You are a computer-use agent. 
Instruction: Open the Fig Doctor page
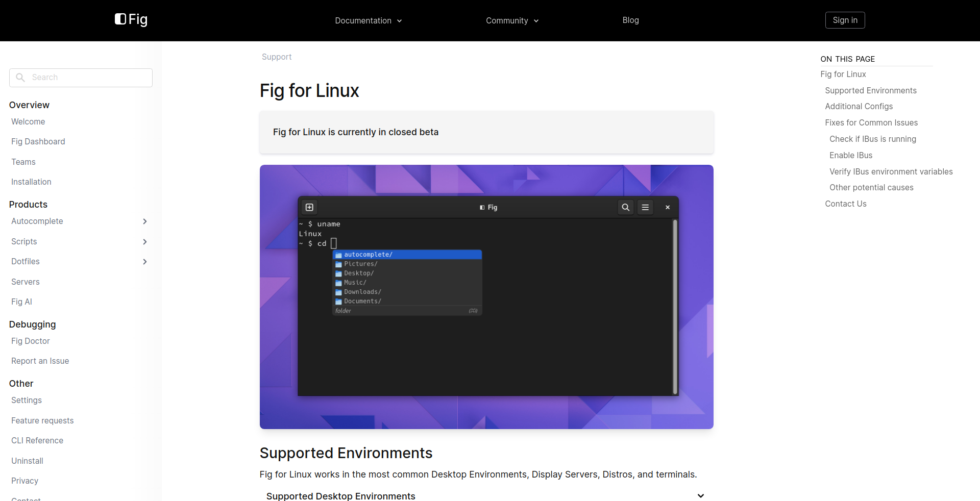[x=31, y=341]
